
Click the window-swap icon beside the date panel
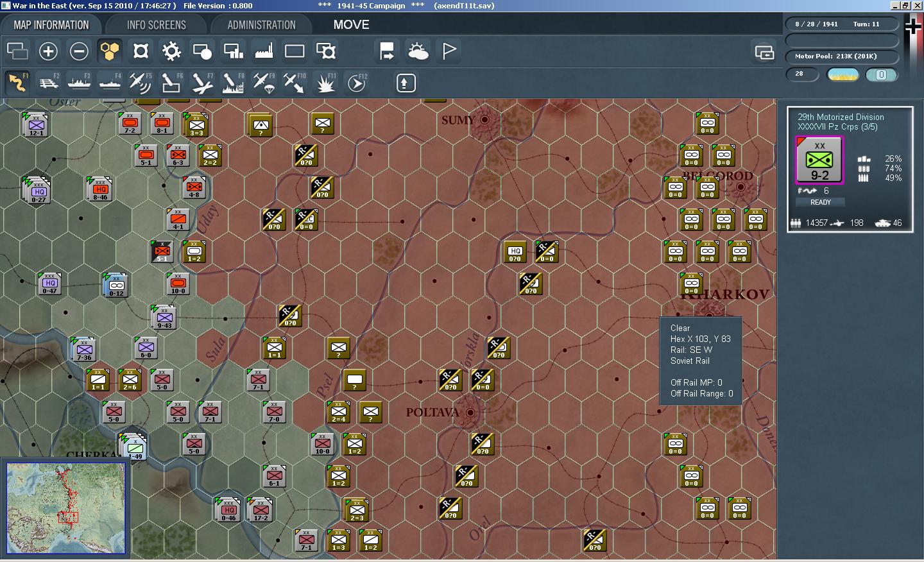coord(764,52)
